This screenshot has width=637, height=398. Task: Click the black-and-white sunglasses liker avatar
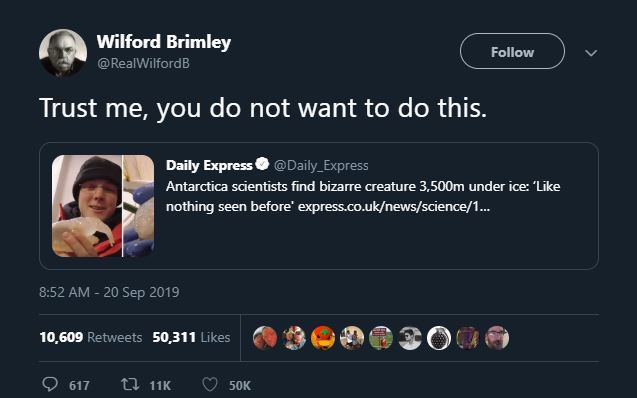click(x=410, y=338)
